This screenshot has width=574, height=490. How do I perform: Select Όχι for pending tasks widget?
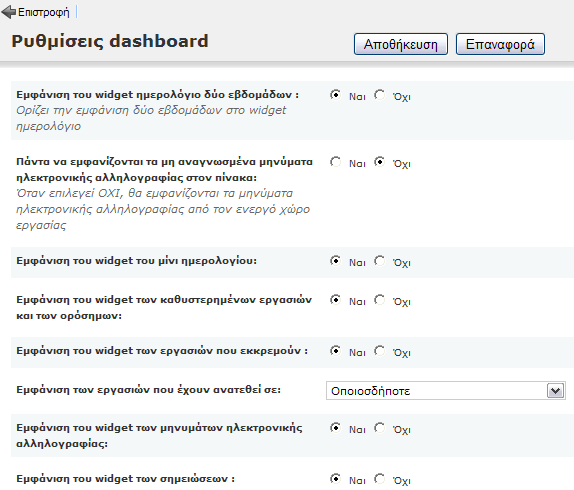[380, 351]
